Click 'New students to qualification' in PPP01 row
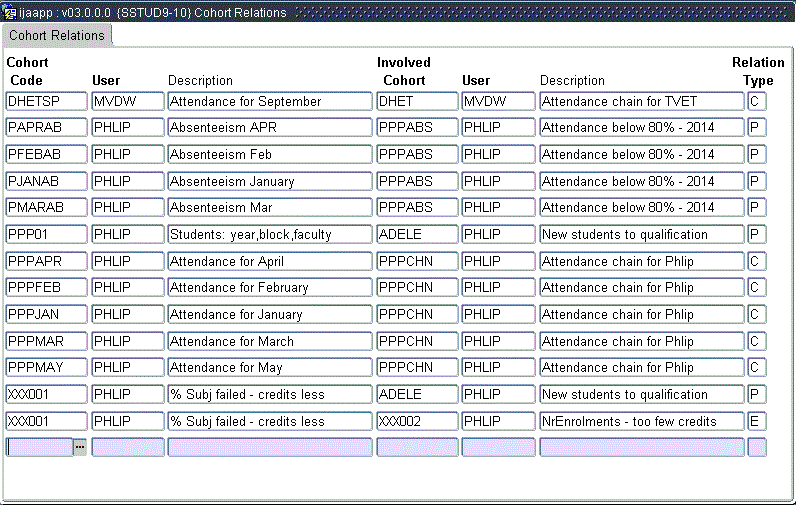 pos(642,234)
